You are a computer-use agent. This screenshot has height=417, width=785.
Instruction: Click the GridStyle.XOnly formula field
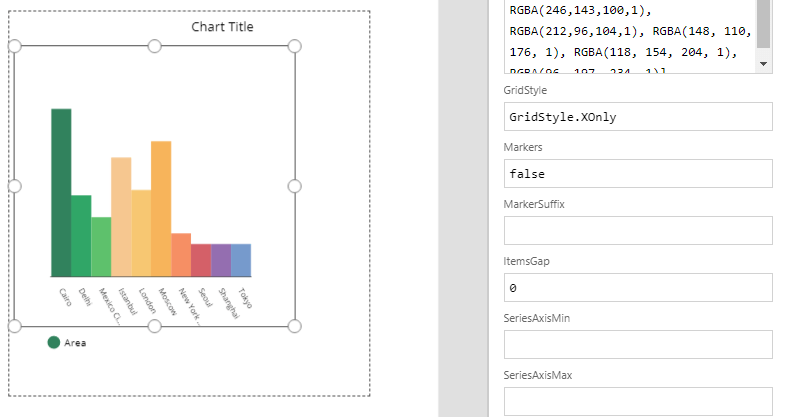(x=638, y=117)
